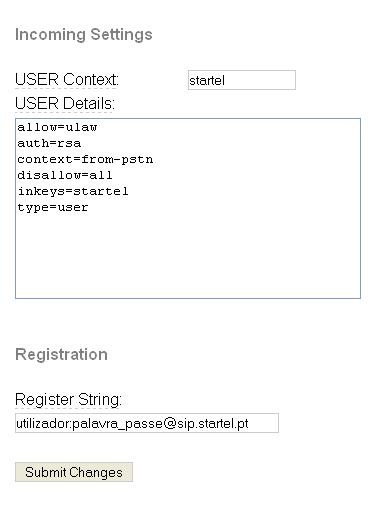This screenshot has width=383, height=522.
Task: Place cursor on the context=from-pstn line
Action: click(85, 159)
